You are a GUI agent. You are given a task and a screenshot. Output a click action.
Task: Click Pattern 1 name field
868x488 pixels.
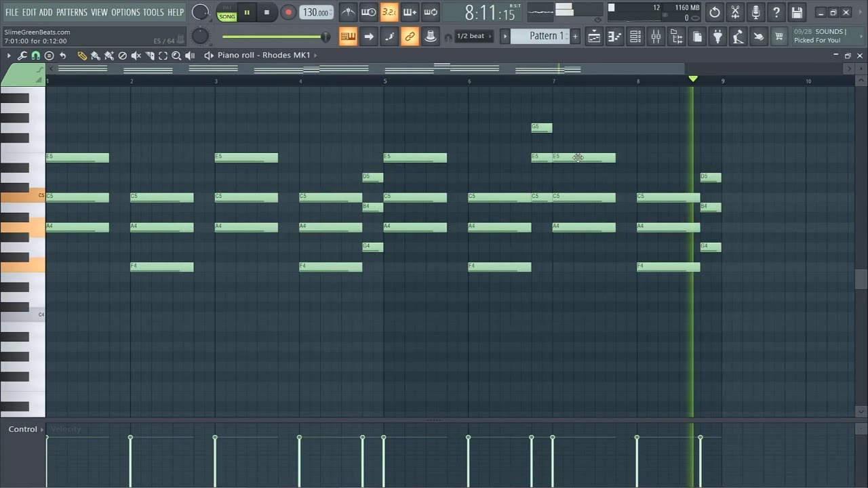tap(539, 37)
